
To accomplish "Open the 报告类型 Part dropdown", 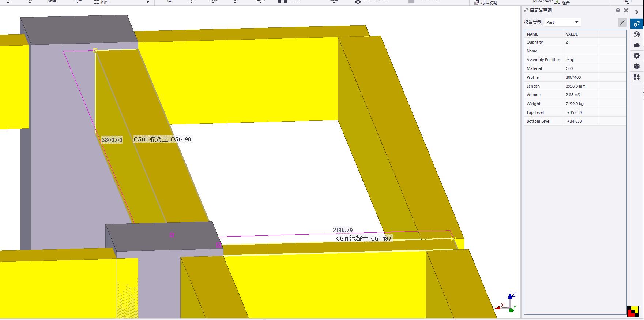I will coord(563,22).
